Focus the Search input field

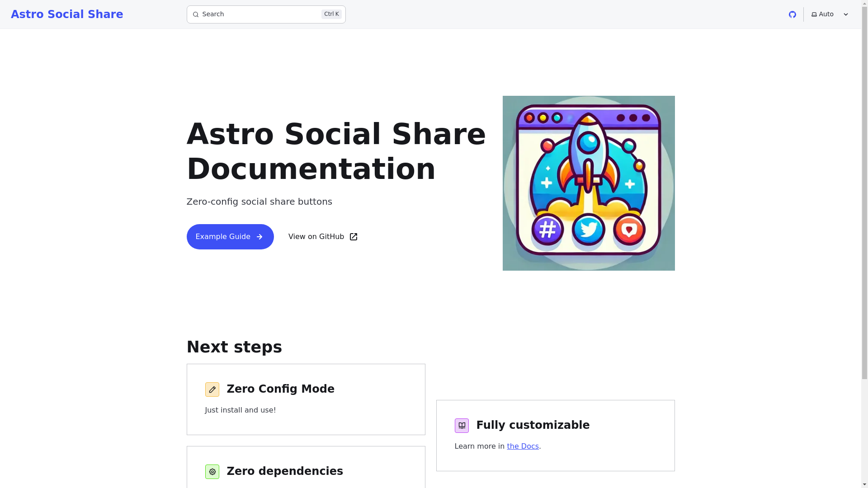click(x=266, y=14)
